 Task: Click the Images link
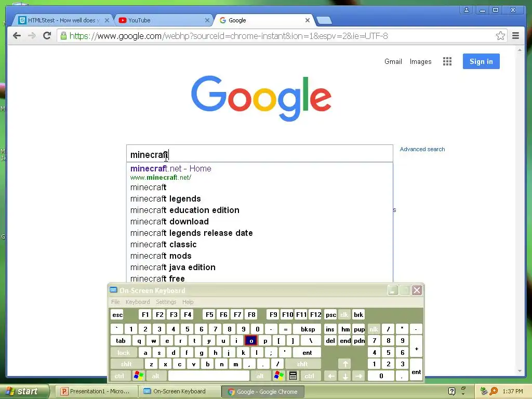(x=420, y=61)
